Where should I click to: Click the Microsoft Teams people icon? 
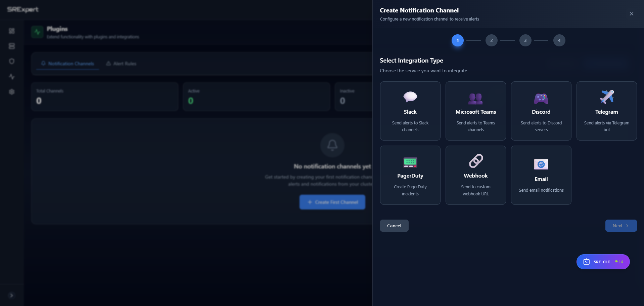475,98
